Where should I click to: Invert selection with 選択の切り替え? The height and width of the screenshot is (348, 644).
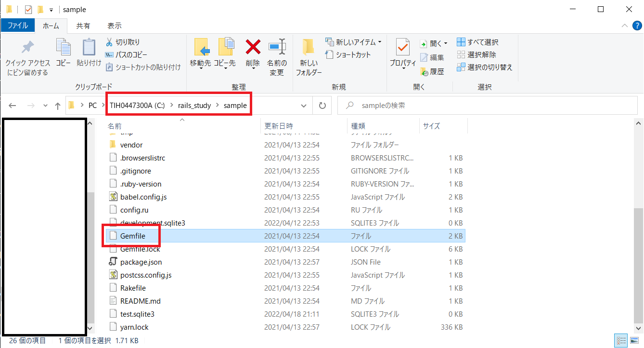484,67
